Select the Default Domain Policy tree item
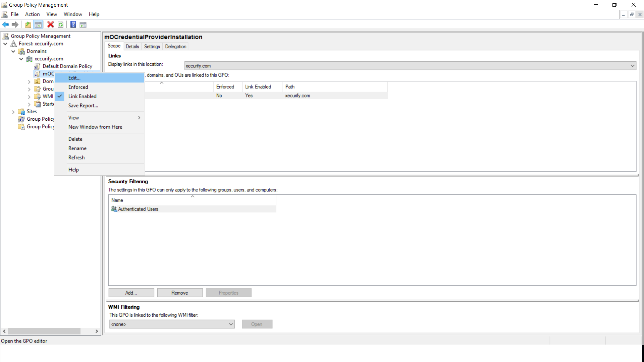The image size is (644, 362). (67, 66)
